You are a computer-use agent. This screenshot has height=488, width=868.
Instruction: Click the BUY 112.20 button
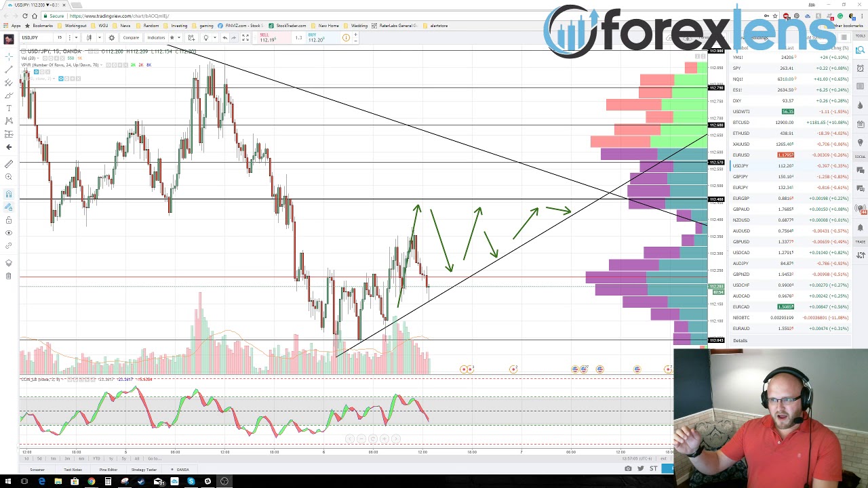pyautogui.click(x=322, y=37)
